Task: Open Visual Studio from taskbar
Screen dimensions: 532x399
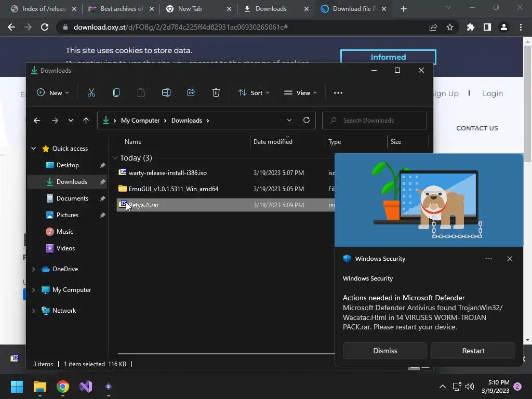Action: (86, 387)
